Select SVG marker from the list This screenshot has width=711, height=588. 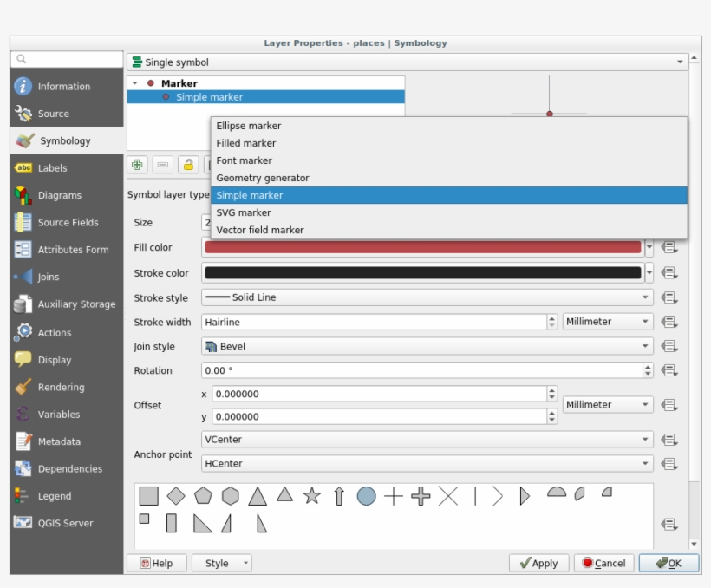(x=260, y=212)
